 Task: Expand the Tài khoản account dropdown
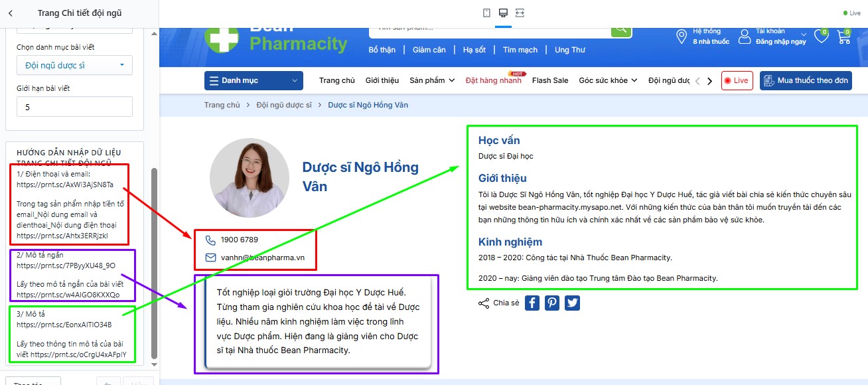[x=804, y=35]
